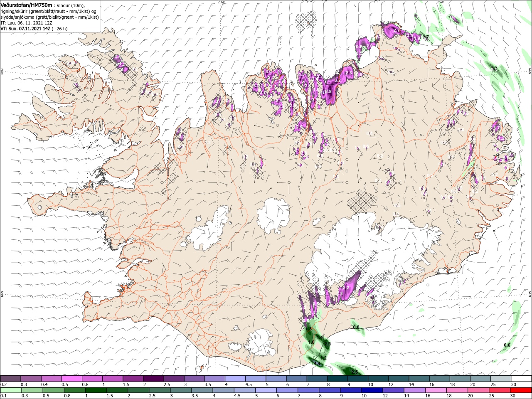The width and height of the screenshot is (532, 399).
Task: Click the Veðurstofan/HM750m title text
Action: (27, 5)
